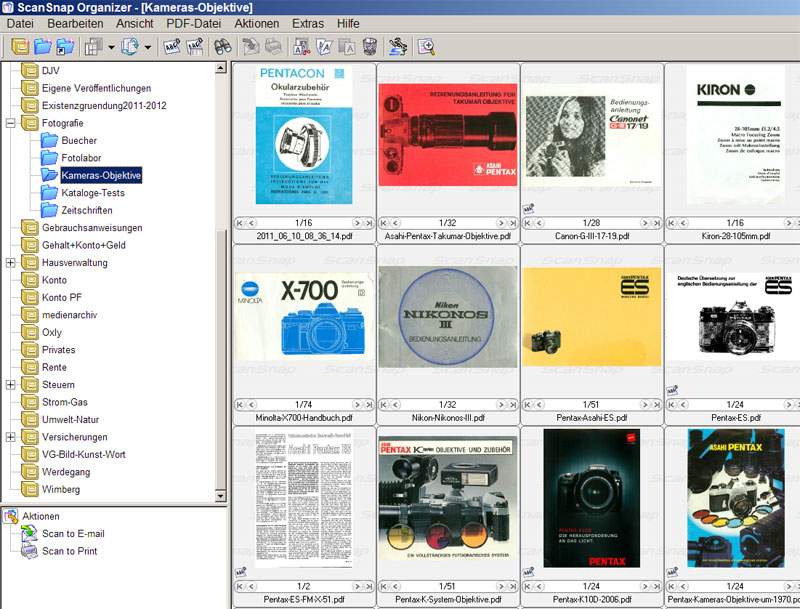Open the PDF conversion dropdown arrow

[x=147, y=47]
